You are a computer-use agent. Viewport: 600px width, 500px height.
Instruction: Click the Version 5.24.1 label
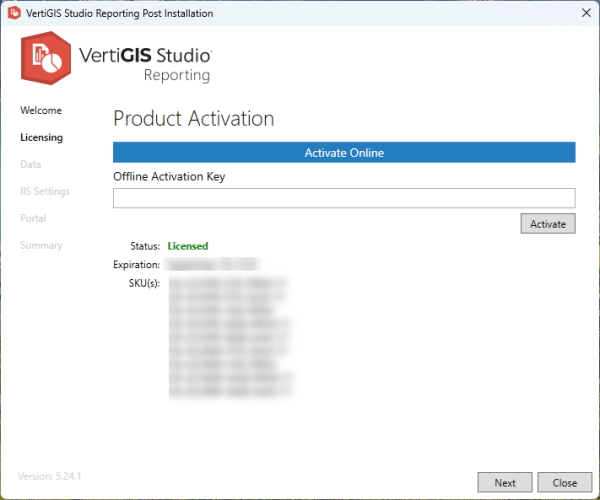(51, 476)
